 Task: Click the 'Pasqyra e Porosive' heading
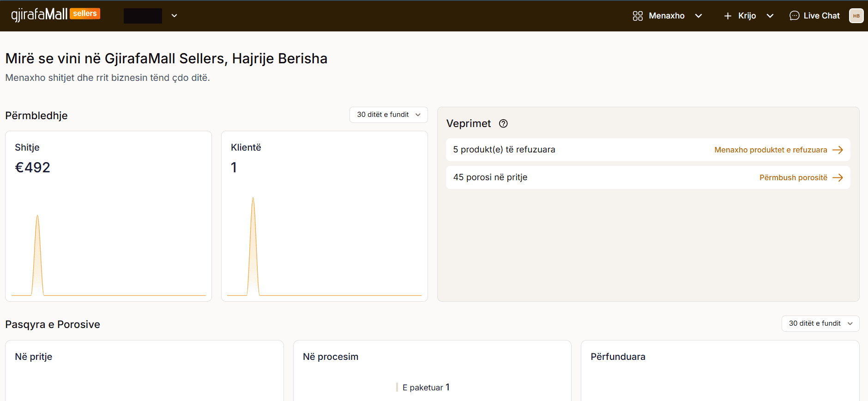tap(53, 324)
